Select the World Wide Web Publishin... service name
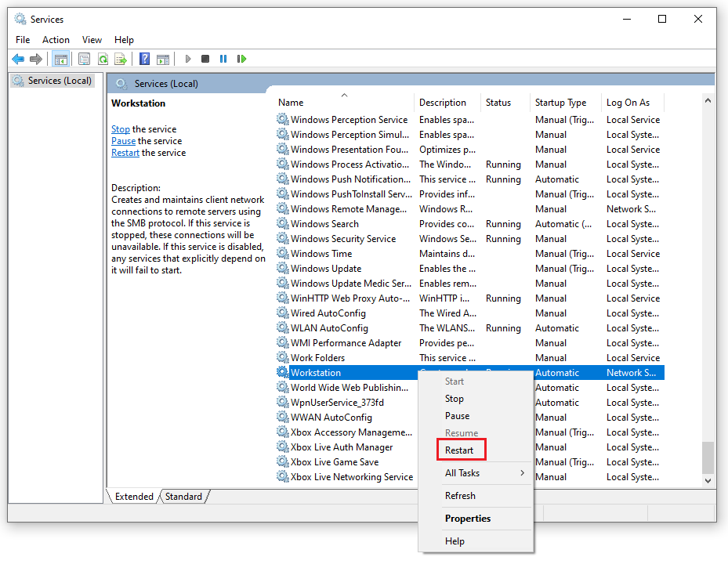The height and width of the screenshot is (575, 728). pos(350,388)
